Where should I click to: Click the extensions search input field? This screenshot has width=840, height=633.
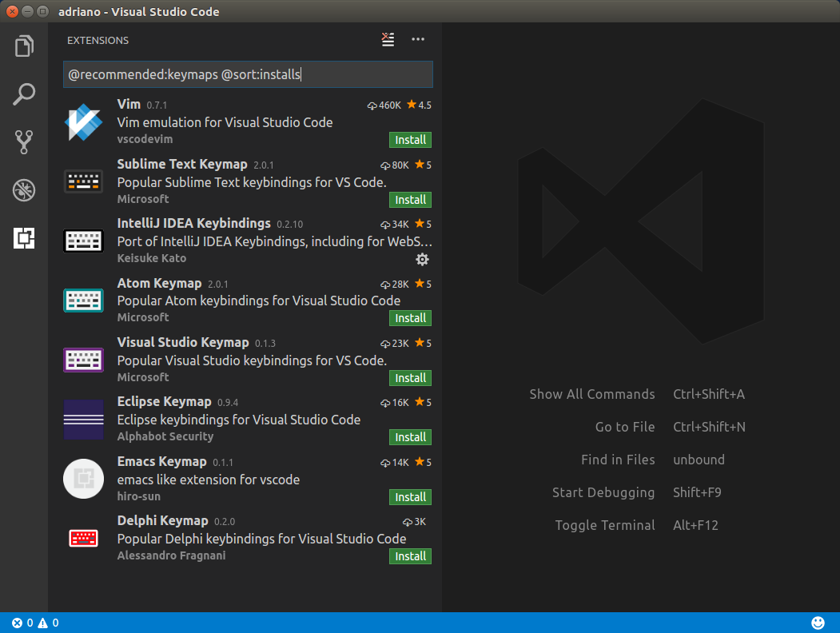coord(248,74)
